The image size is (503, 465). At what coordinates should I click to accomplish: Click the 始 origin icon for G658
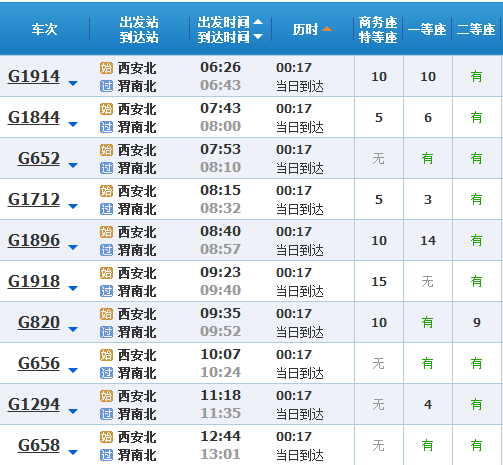coord(106,437)
